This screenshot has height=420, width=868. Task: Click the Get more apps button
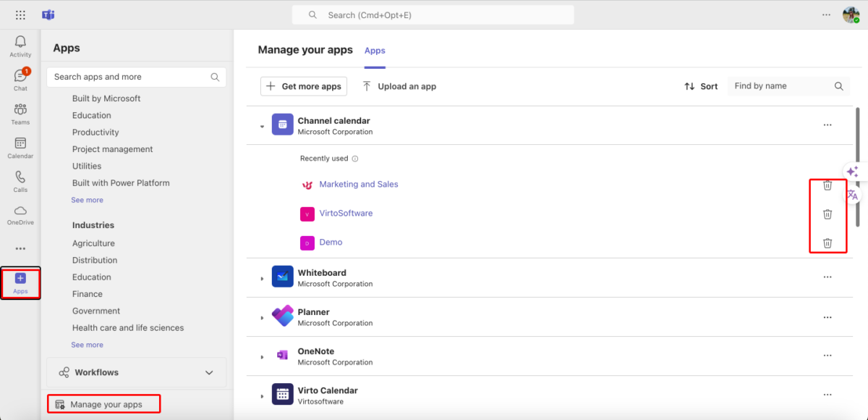pyautogui.click(x=303, y=85)
